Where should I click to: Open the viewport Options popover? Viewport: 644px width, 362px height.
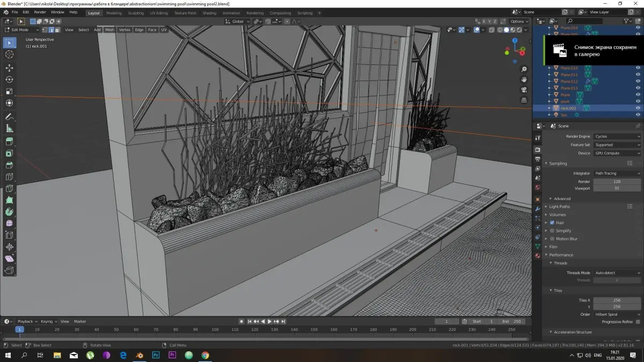(x=519, y=21)
